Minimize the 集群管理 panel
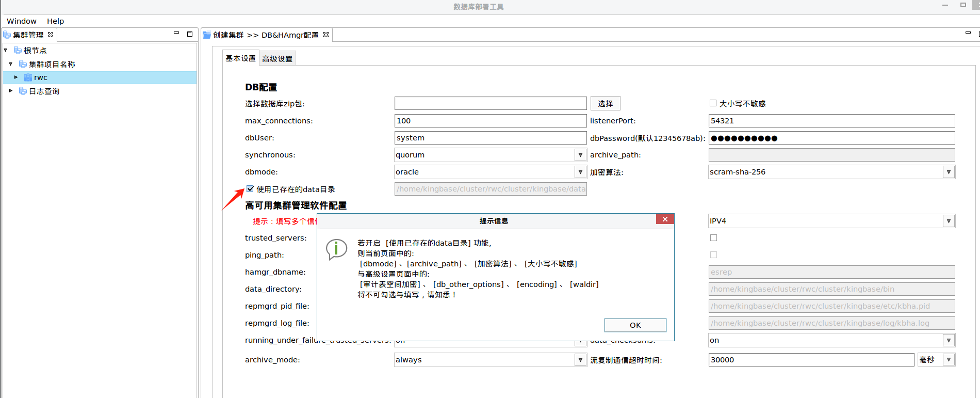Viewport: 980px width, 398px height. coord(176,34)
